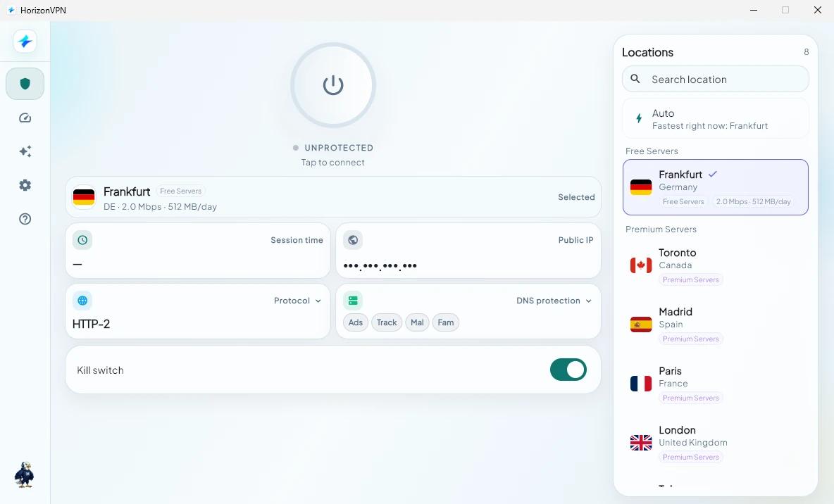Click the Free Servers badge in the selected card
This screenshot has height=504, width=834.
[x=181, y=191]
